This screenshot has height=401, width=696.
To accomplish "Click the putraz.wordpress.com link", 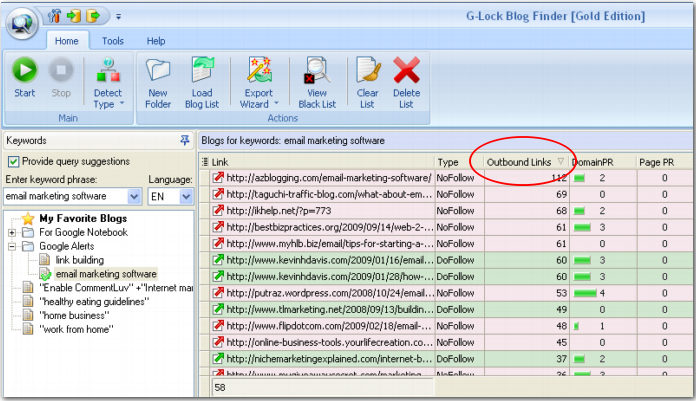I will pos(330,293).
